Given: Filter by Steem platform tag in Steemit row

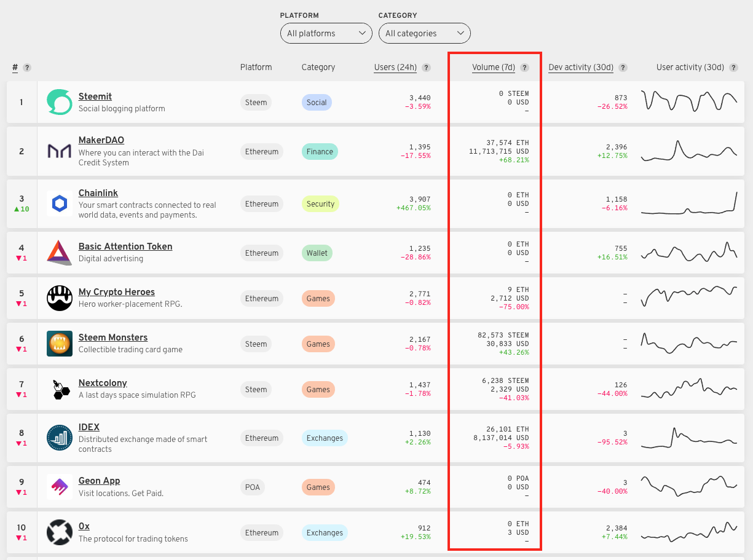Looking at the screenshot, I should (x=256, y=103).
